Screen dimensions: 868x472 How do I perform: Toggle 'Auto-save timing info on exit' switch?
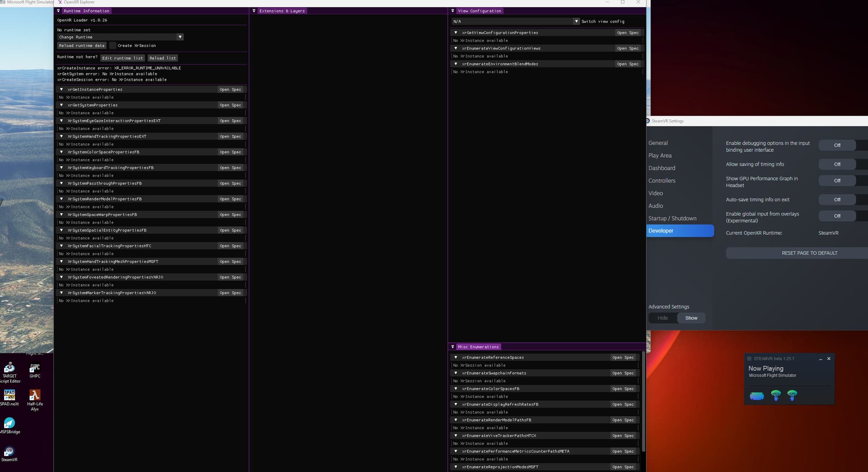point(837,200)
